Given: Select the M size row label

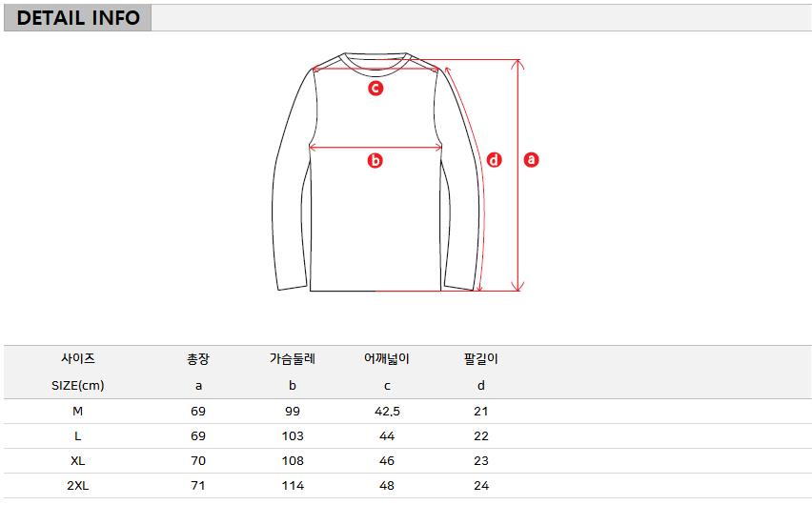Looking at the screenshot, I should 78,412.
